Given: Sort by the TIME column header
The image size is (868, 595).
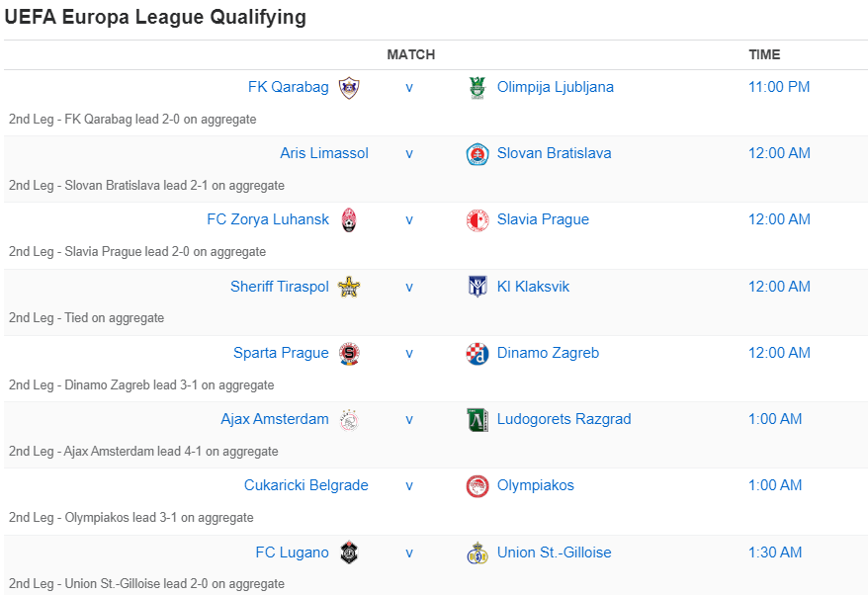Looking at the screenshot, I should [764, 54].
